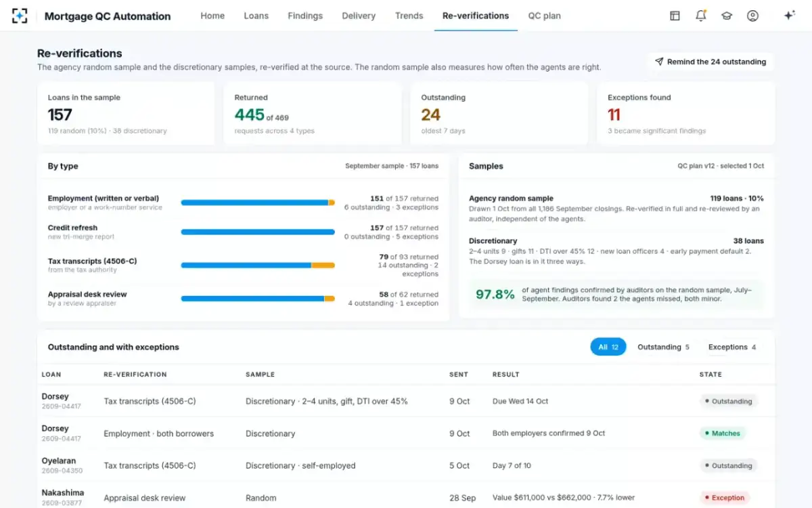Sort by the LOAN column header
This screenshot has width=812, height=508.
click(51, 374)
